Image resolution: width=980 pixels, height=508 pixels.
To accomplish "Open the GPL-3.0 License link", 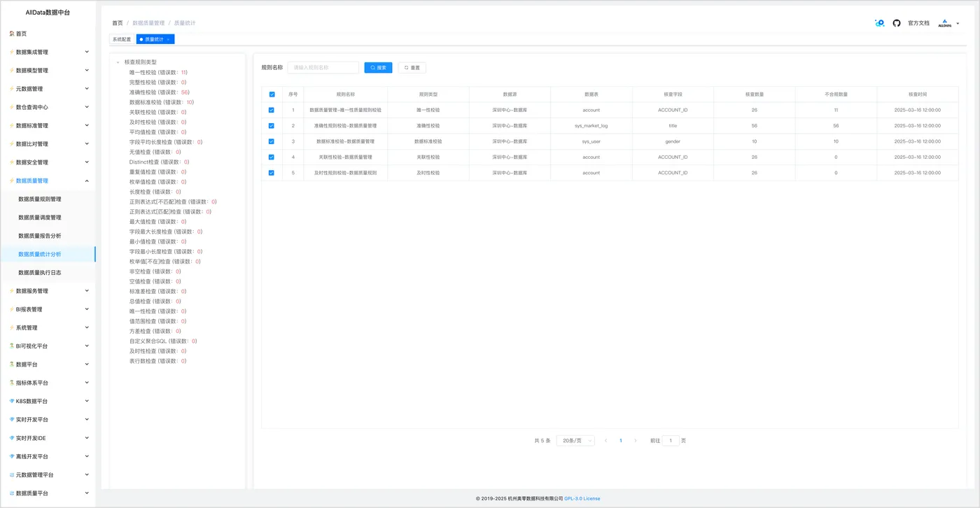I will [582, 499].
